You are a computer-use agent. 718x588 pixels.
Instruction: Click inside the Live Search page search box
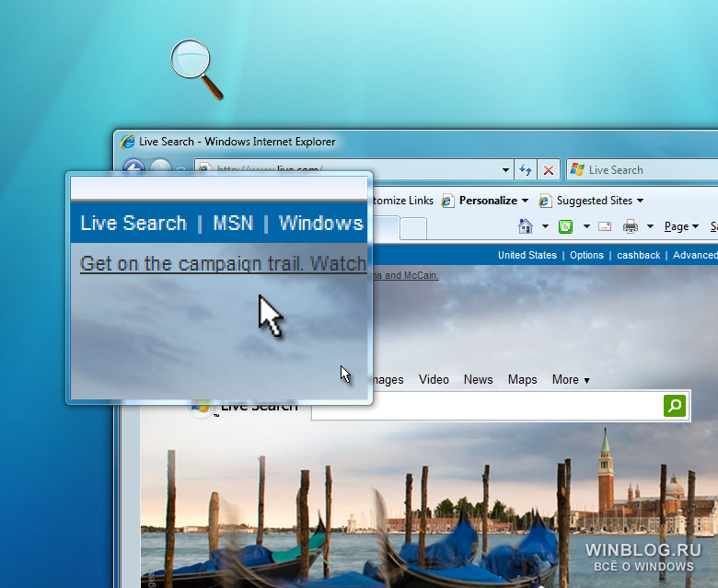click(x=486, y=406)
